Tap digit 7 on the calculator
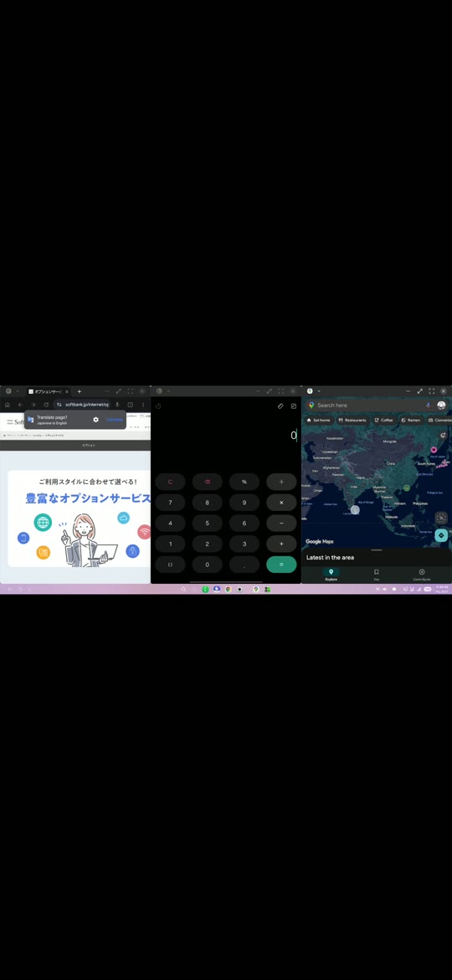Image resolution: width=452 pixels, height=980 pixels. pyautogui.click(x=171, y=503)
